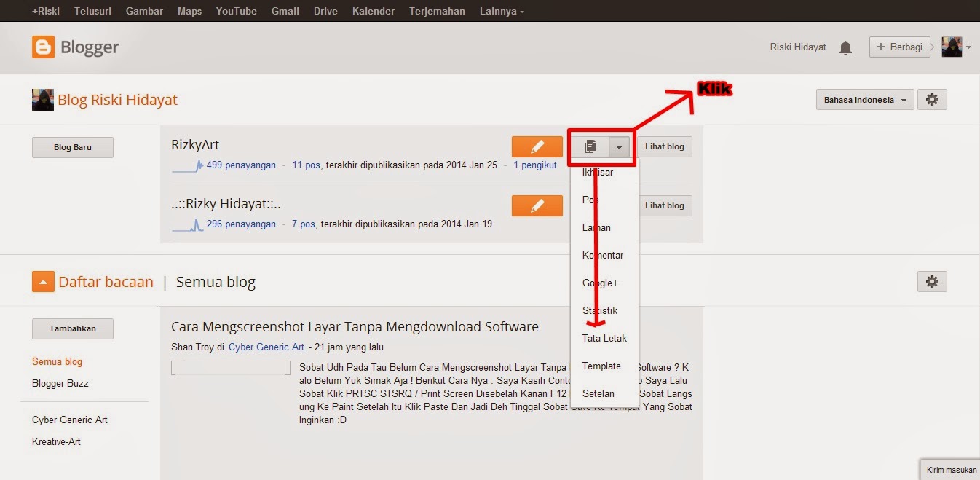This screenshot has width=980, height=480.
Task: Open the gear settings for Daftar bacaan
Action: point(932,281)
